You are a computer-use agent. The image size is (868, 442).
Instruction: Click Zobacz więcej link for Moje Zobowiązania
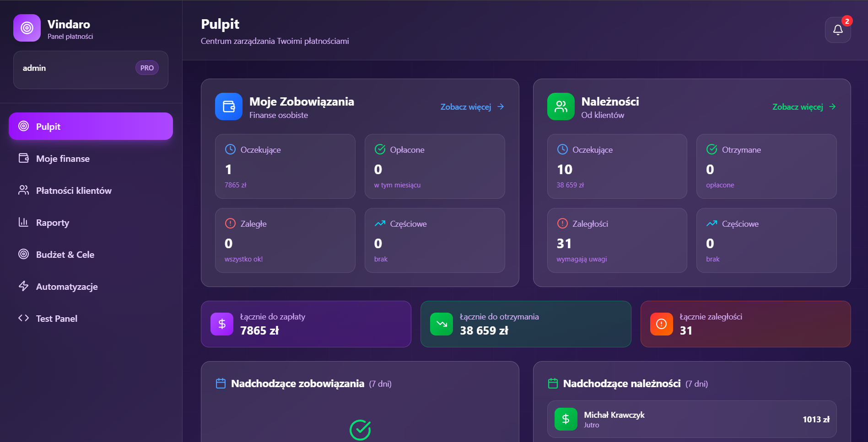click(472, 107)
